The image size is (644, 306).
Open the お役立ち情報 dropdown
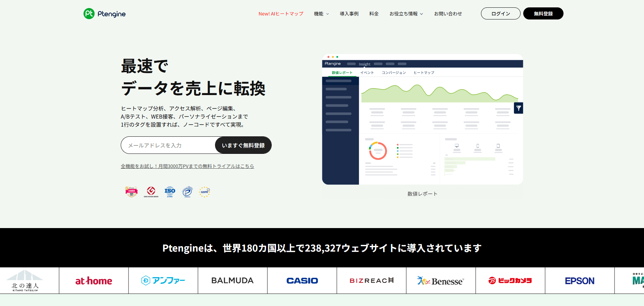pos(406,14)
